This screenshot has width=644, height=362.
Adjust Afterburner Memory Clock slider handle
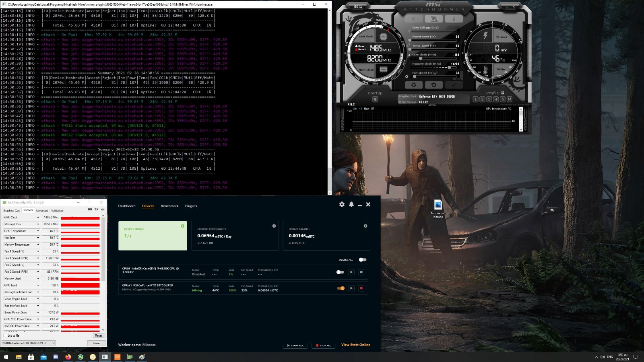click(449, 68)
